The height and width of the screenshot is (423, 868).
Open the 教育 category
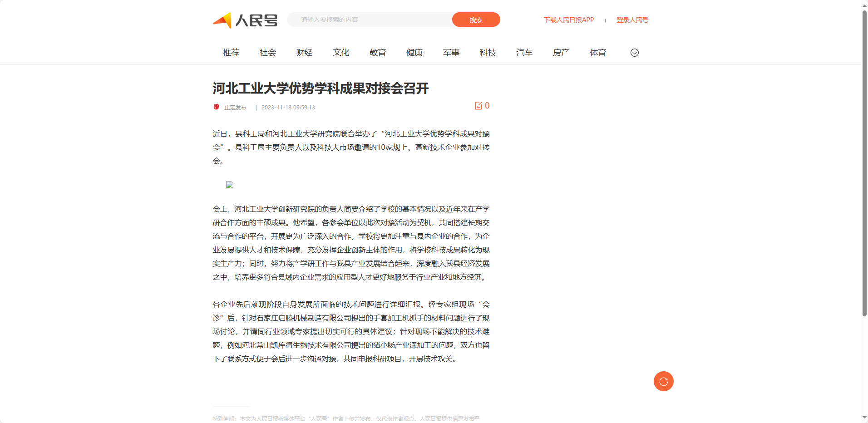click(x=378, y=53)
